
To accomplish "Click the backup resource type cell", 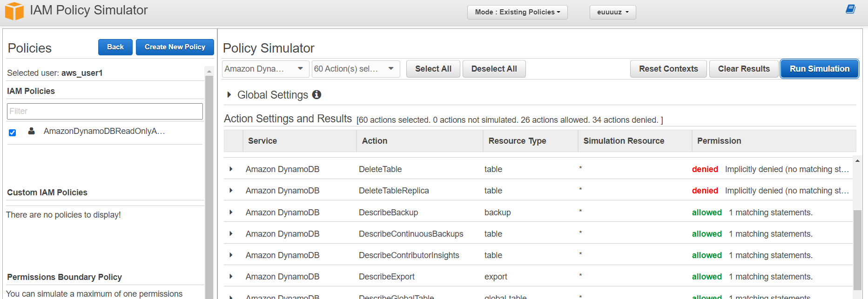I will 498,213.
